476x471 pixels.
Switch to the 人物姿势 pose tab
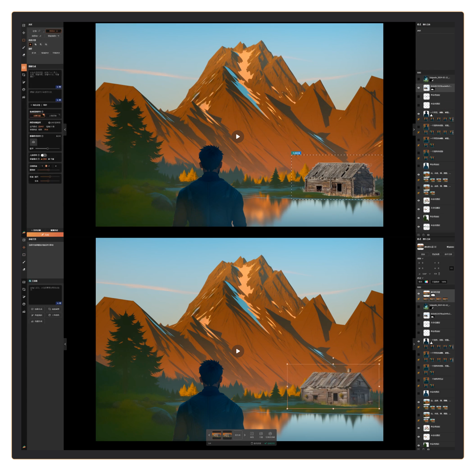[x=53, y=115]
